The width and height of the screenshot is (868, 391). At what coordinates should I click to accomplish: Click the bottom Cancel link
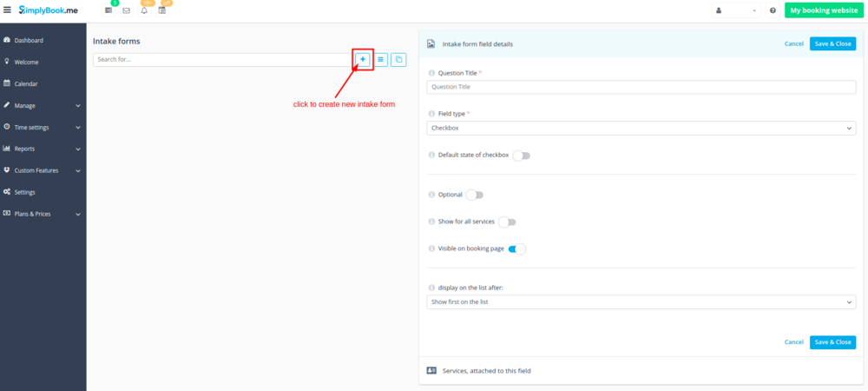click(x=793, y=342)
